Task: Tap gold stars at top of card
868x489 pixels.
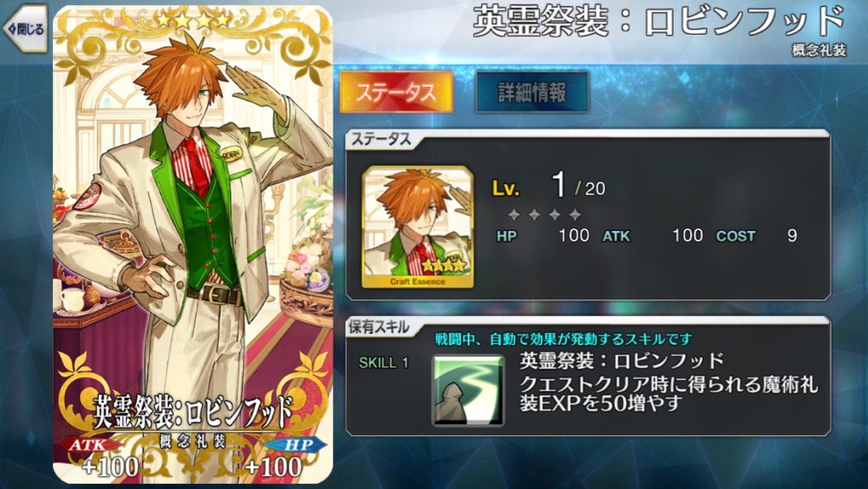Action: click(x=193, y=21)
